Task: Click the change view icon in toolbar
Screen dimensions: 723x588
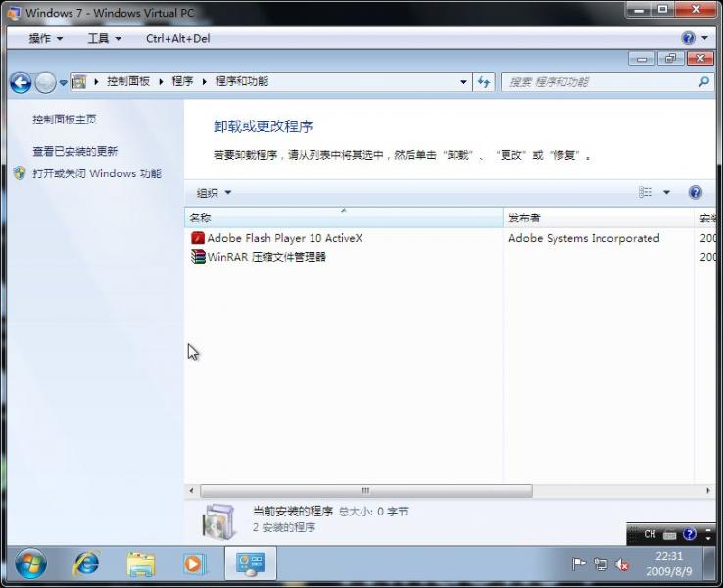Action: tap(645, 192)
